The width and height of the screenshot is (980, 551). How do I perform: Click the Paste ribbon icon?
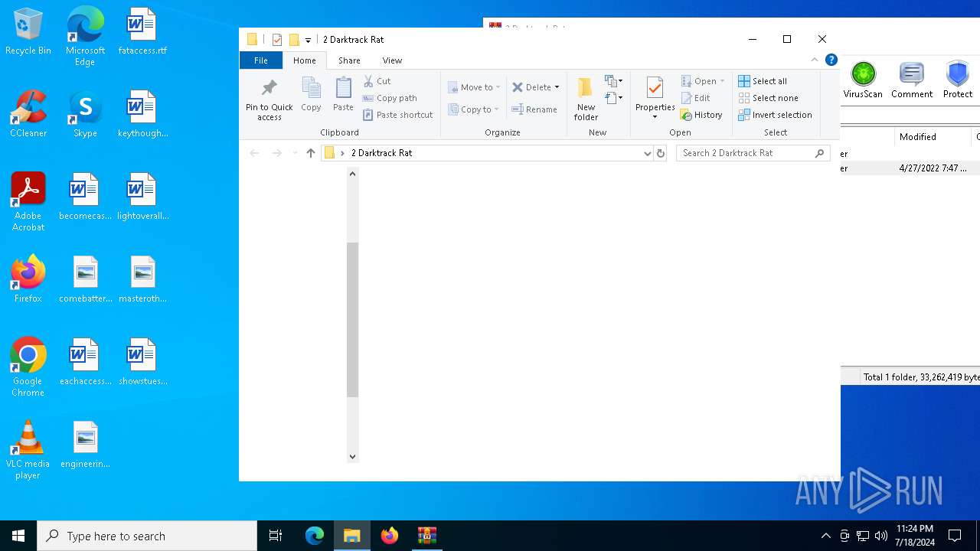[x=343, y=87]
